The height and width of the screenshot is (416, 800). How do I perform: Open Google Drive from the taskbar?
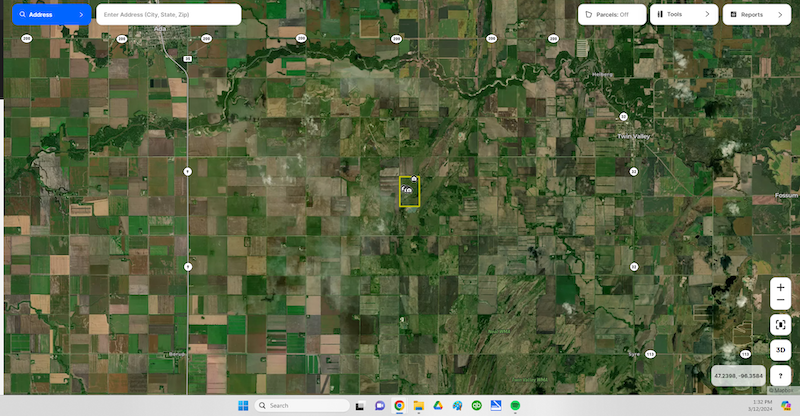point(438,405)
